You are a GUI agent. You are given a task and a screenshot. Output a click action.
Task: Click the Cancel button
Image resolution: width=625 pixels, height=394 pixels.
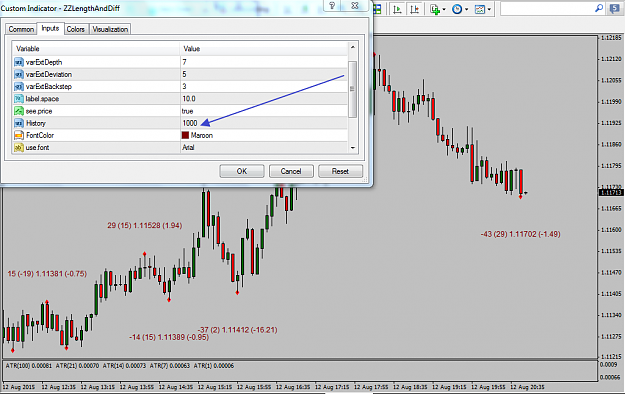pyautogui.click(x=291, y=171)
